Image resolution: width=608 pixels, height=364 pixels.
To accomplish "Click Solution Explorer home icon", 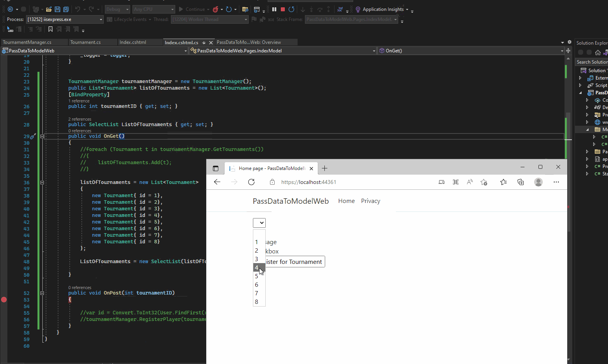I will click(598, 52).
